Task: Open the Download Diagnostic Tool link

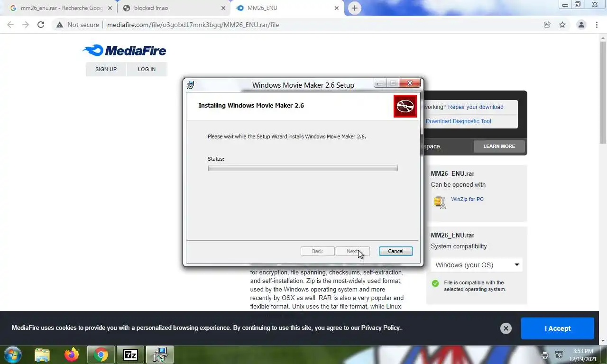Action: coord(458,121)
